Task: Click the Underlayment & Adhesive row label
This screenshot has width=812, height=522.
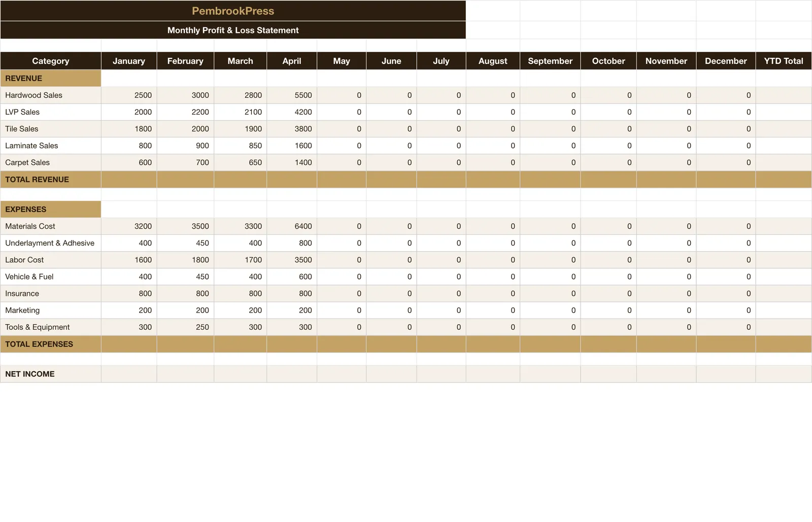Action: [x=51, y=243]
